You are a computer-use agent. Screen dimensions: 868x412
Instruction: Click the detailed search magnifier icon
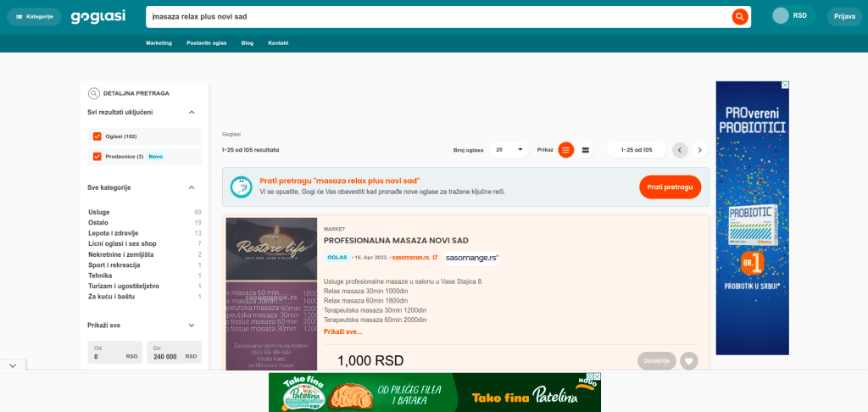tap(94, 93)
